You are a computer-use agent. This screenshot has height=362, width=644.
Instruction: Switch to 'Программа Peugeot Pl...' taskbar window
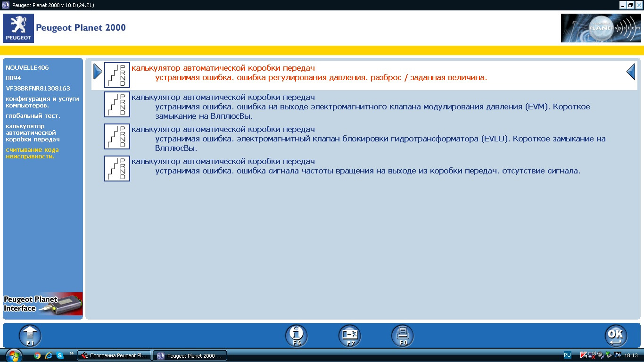(115, 356)
